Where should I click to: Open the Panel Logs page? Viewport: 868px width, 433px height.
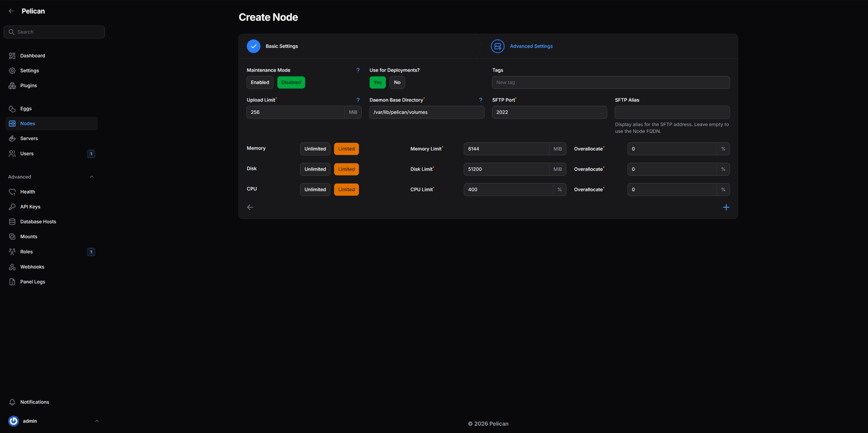(52, 282)
